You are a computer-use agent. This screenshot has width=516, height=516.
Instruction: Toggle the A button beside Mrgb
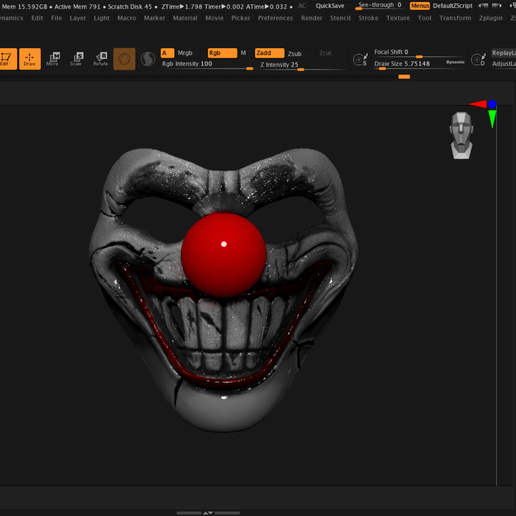pyautogui.click(x=167, y=53)
